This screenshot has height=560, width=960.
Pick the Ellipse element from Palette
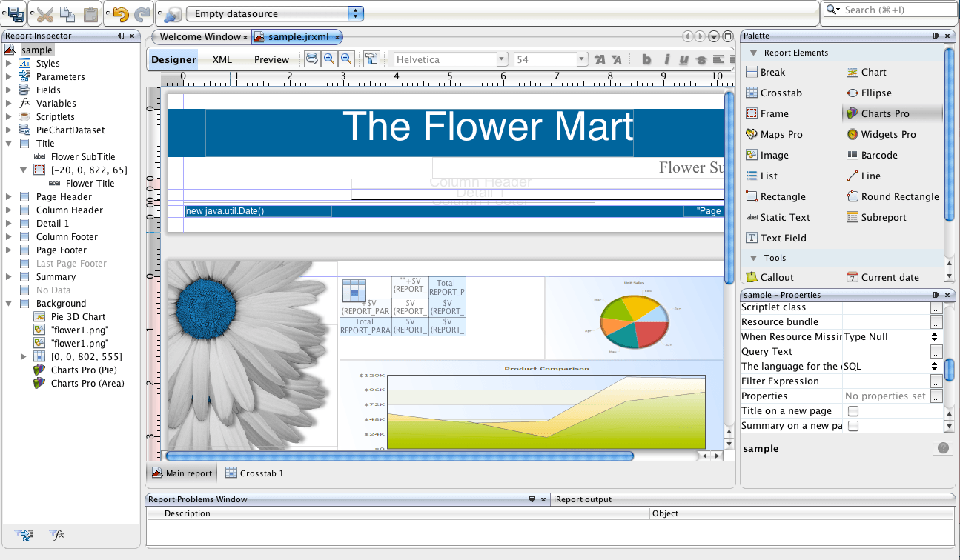[875, 93]
